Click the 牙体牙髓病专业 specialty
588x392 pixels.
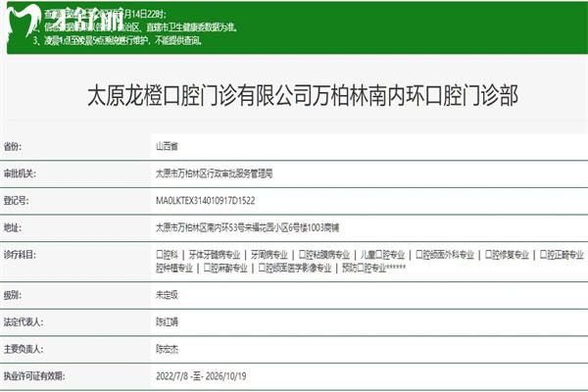pyautogui.click(x=214, y=255)
